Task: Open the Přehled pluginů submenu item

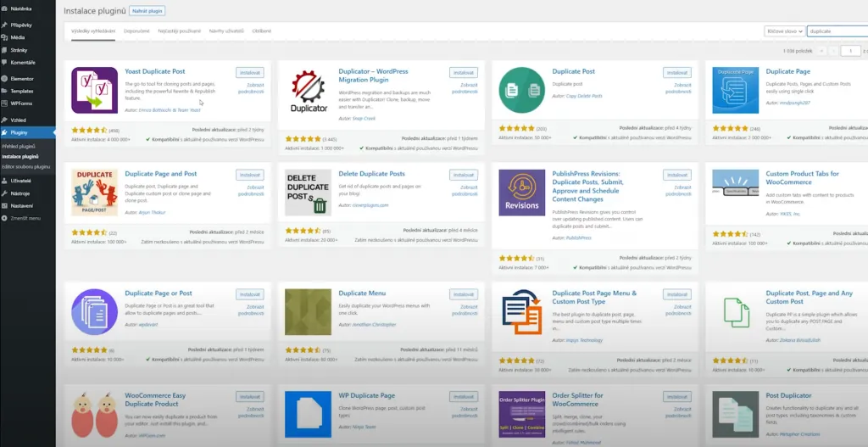Action: point(19,146)
